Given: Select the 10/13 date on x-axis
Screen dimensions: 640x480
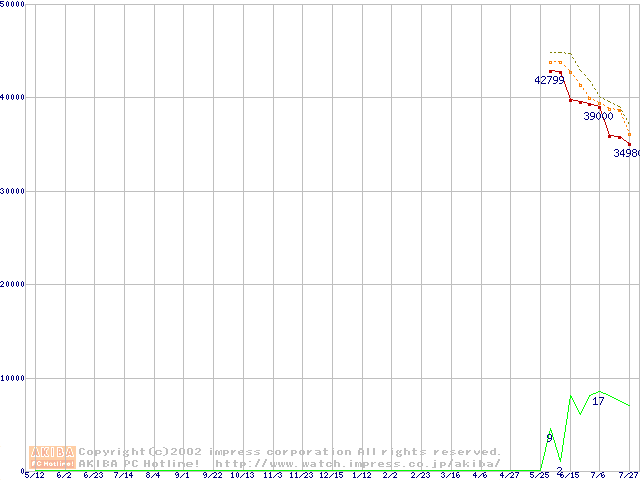Looking at the screenshot, I should (x=242, y=475).
